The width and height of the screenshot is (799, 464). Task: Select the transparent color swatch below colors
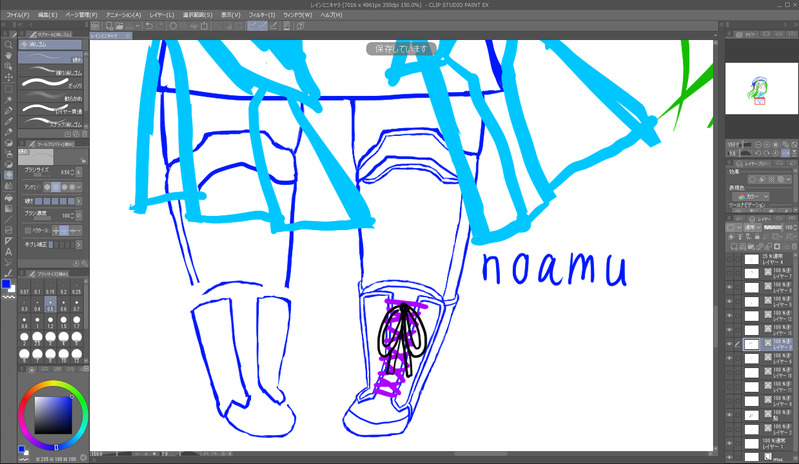[x=8, y=297]
